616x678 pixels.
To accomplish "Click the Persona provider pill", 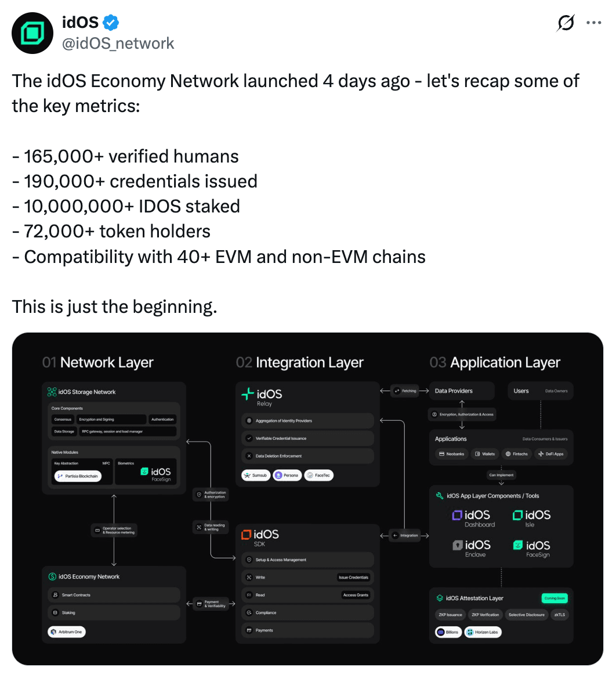I will tap(287, 475).
